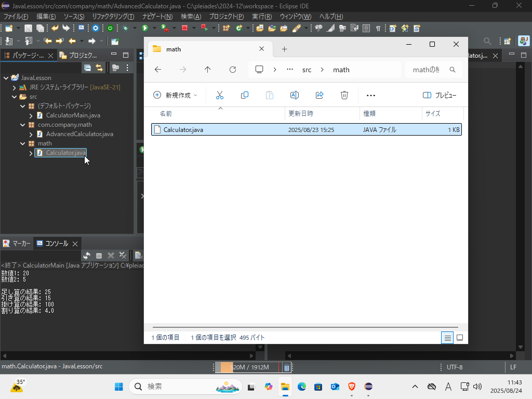This screenshot has width=532, height=399.
Task: Switch to the プロジェクト Explorer tab
Action: 79,55
